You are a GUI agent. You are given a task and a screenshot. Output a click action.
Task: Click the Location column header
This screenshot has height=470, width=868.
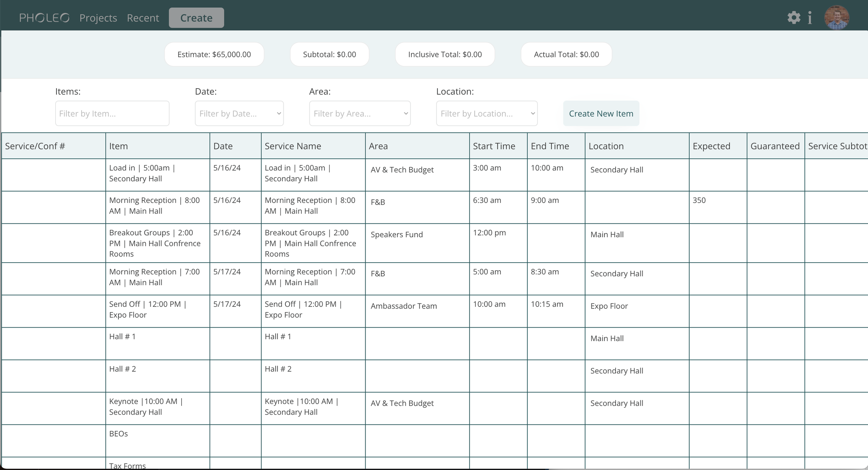pos(637,146)
